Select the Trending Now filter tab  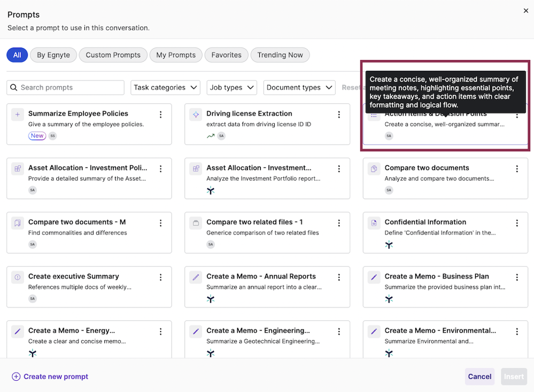[x=280, y=55]
